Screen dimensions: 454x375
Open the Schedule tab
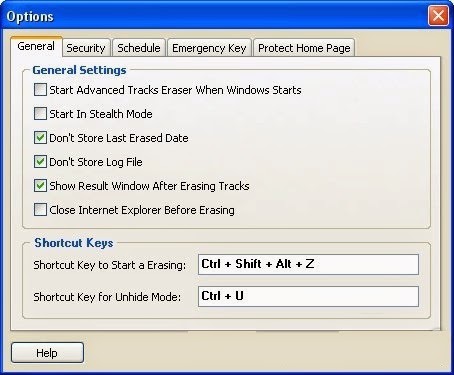[x=139, y=48]
